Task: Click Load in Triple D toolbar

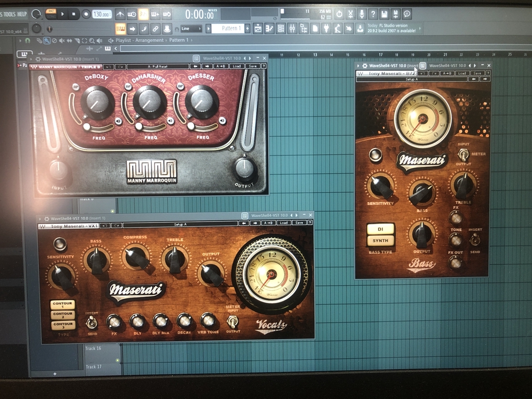Action: pos(237,66)
